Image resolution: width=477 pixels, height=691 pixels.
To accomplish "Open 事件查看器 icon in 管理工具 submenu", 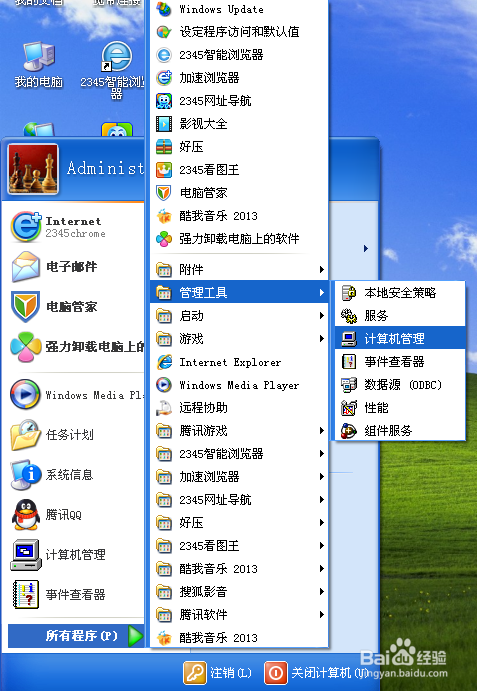I will point(349,362).
